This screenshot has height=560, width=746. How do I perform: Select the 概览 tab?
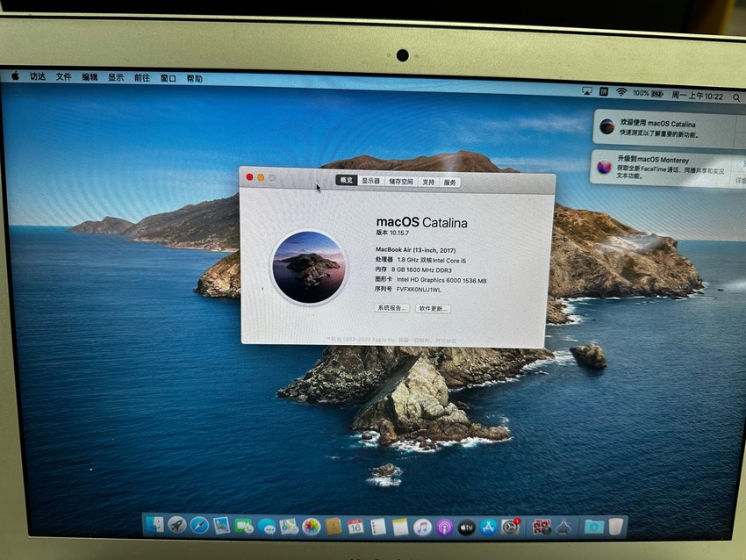tap(347, 180)
